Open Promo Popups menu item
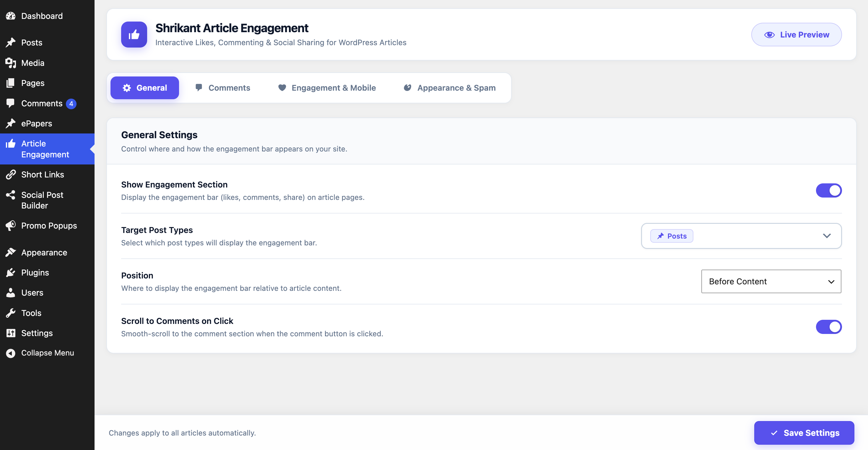Screen dimensions: 868x450 [47, 225]
